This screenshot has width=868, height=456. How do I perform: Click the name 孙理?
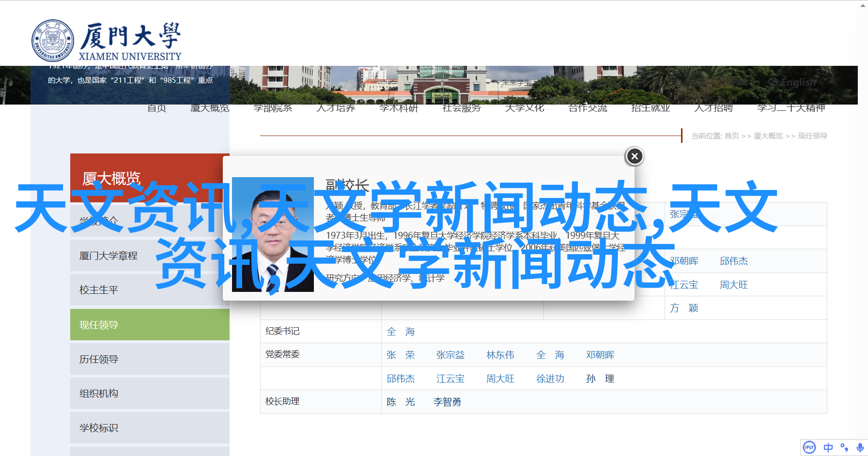click(600, 379)
